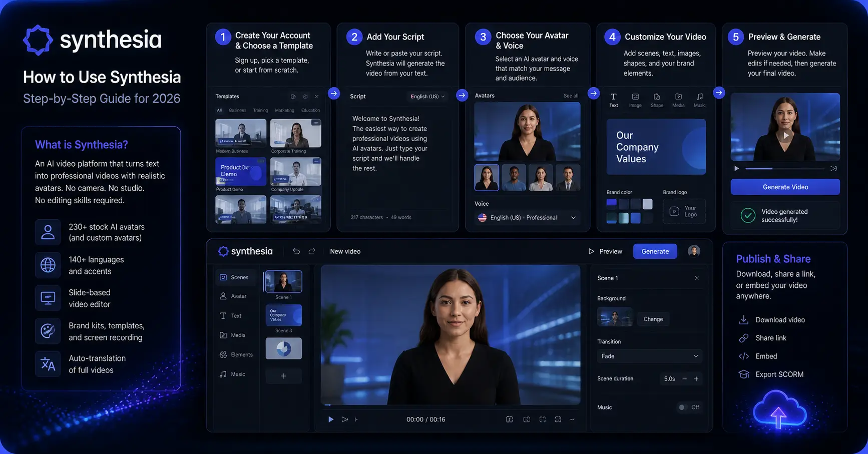Click the play overlay on the step 5 preview video

pos(785,135)
